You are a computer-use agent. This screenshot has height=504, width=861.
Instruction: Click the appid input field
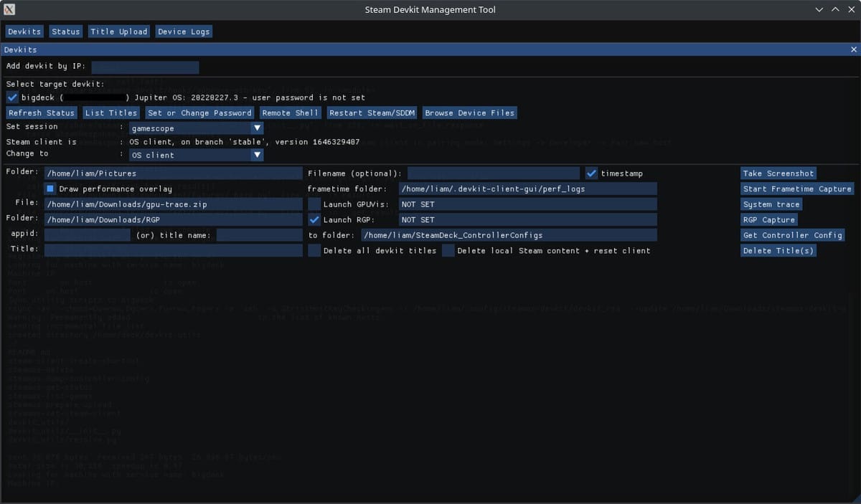(x=88, y=235)
